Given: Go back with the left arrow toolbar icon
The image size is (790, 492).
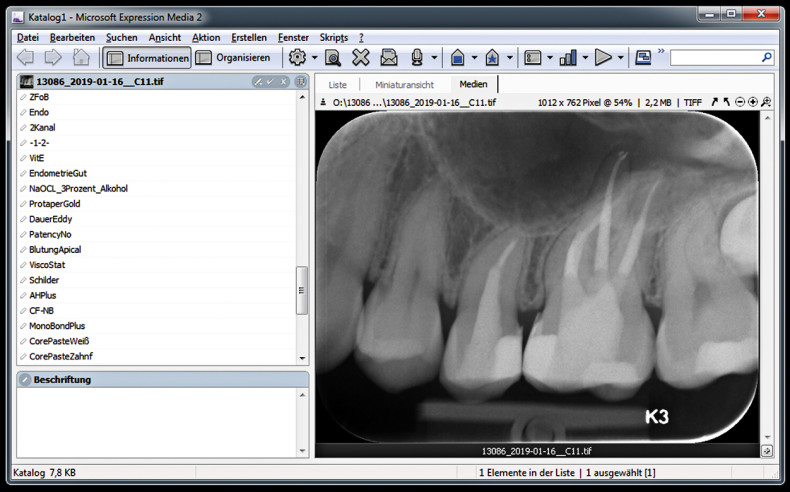Looking at the screenshot, I should (25, 57).
